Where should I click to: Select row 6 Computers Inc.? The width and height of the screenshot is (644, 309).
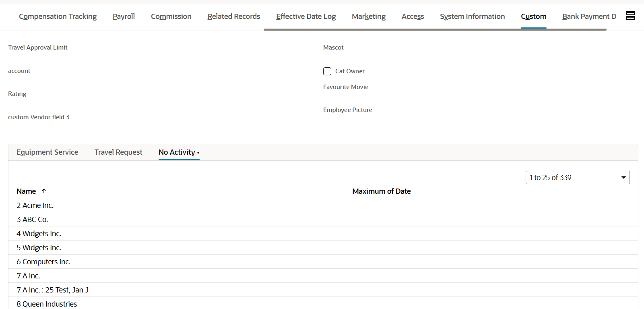point(323,262)
